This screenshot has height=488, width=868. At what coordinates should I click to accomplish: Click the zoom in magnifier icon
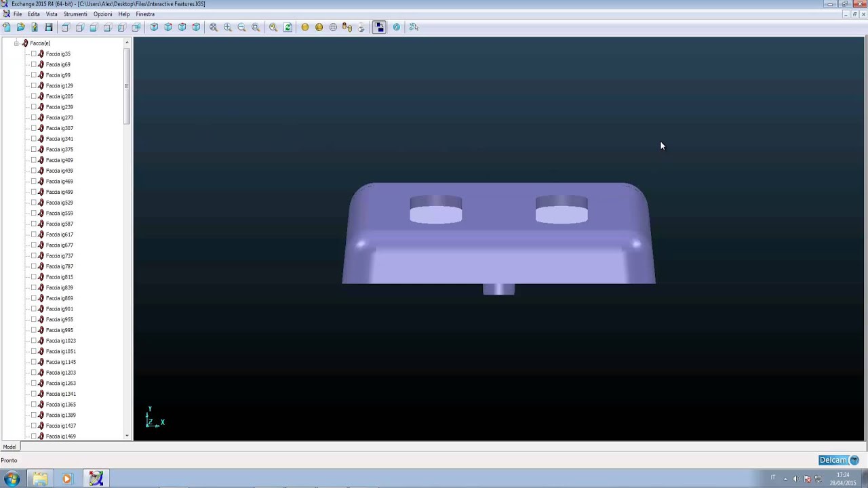[228, 27]
